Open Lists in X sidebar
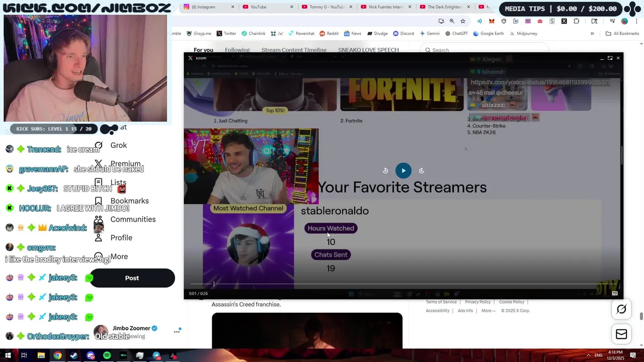This screenshot has height=362, width=644. (x=111, y=183)
